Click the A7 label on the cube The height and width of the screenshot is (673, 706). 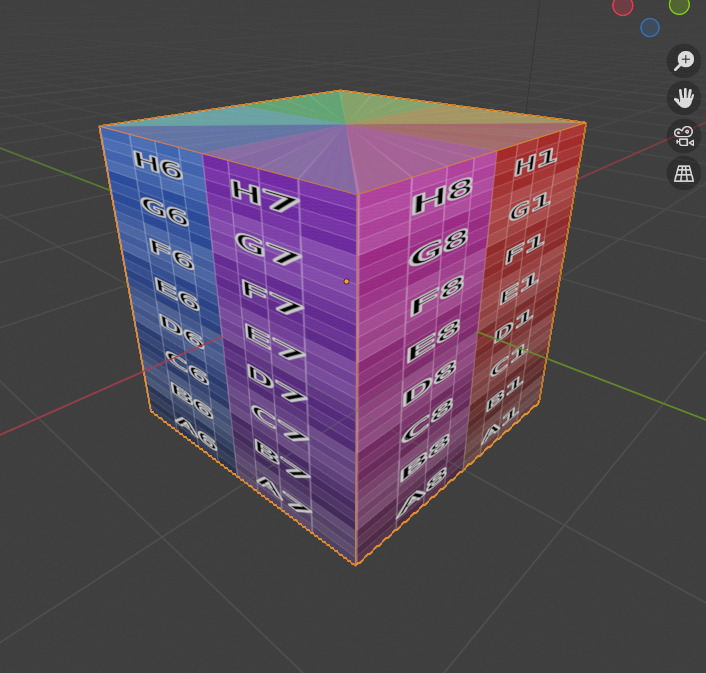coord(285,496)
